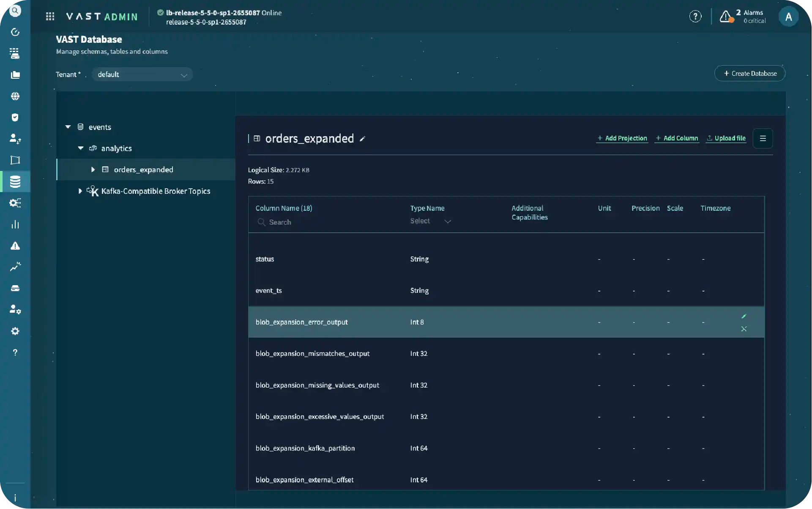This screenshot has height=509, width=812.
Task: Open the shield data protection icon
Action: point(15,118)
